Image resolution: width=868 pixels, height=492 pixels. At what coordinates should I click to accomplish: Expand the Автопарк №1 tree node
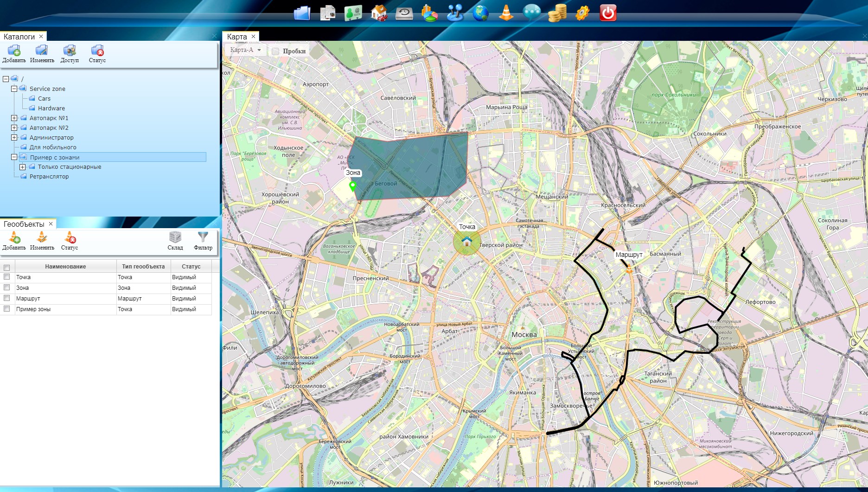tap(14, 118)
